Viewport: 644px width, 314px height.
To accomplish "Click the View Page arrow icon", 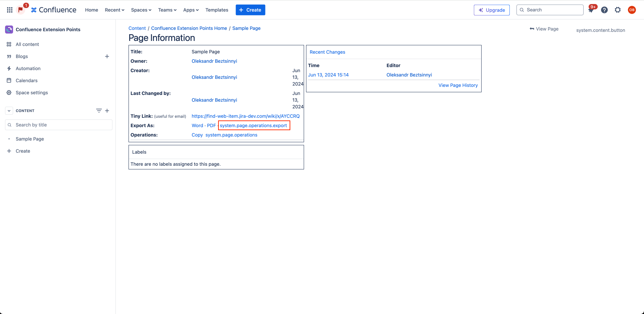I will tap(532, 29).
